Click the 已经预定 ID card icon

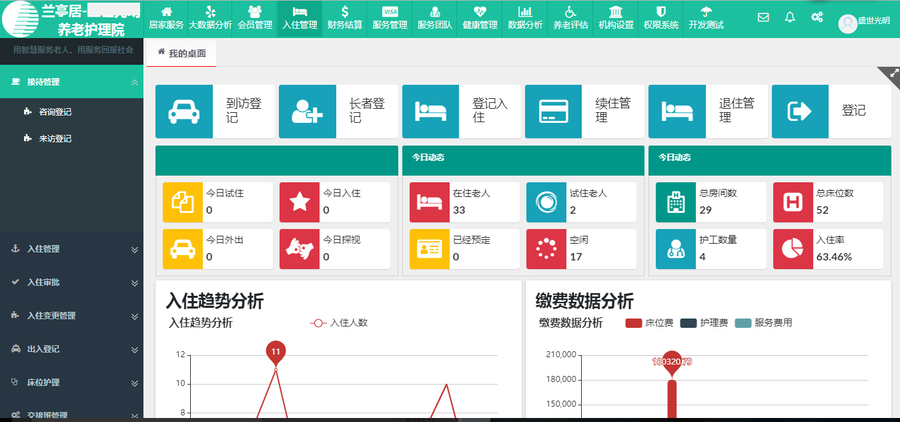tap(429, 249)
